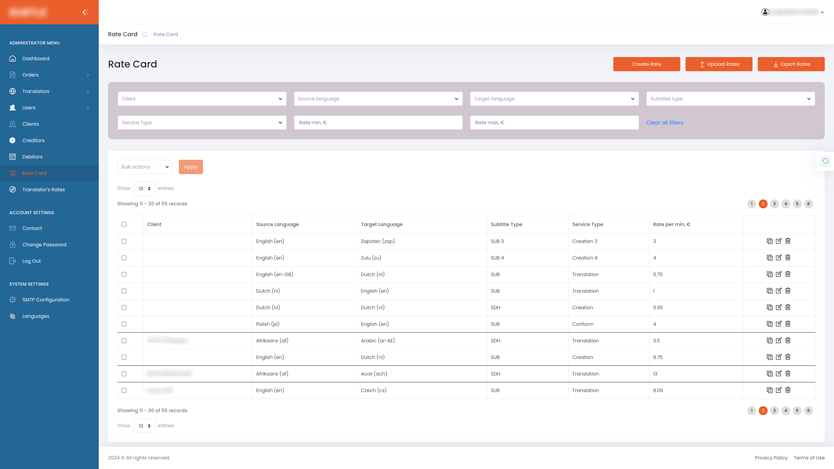The width and height of the screenshot is (834, 469).
Task: Expand the Bulk actions dropdown
Action: pos(145,167)
